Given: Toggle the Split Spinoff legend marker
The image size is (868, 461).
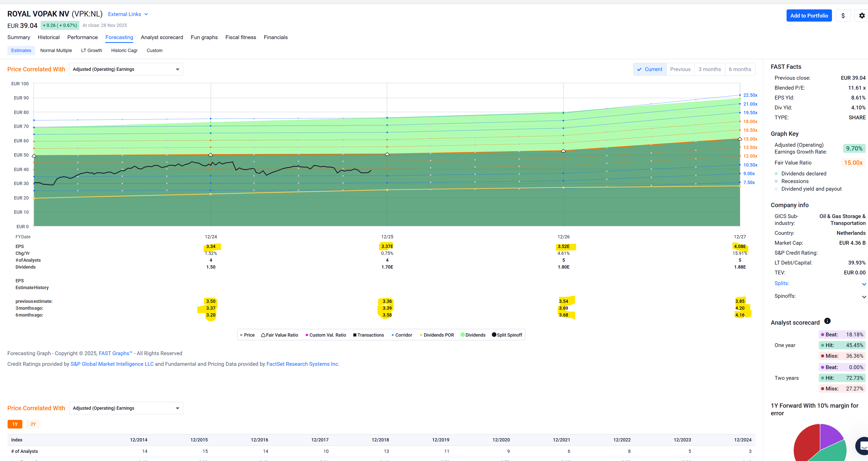Looking at the screenshot, I should (494, 335).
